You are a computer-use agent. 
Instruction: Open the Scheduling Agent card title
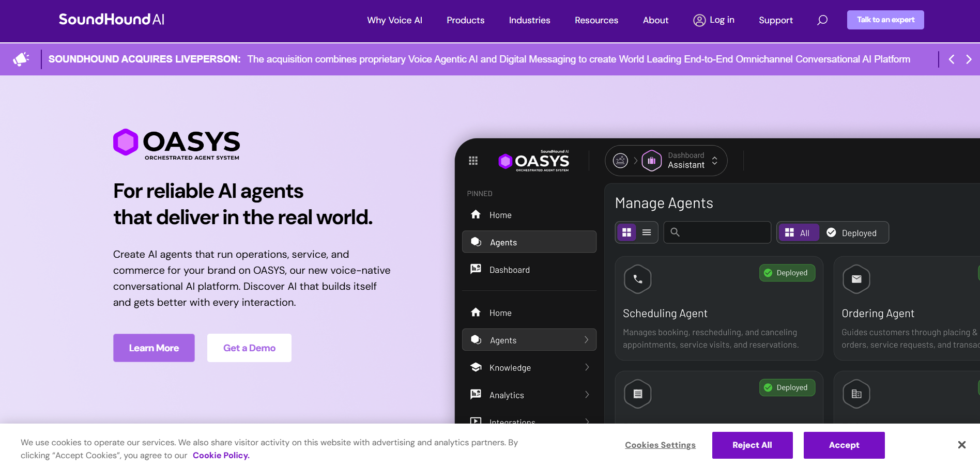coord(665,314)
